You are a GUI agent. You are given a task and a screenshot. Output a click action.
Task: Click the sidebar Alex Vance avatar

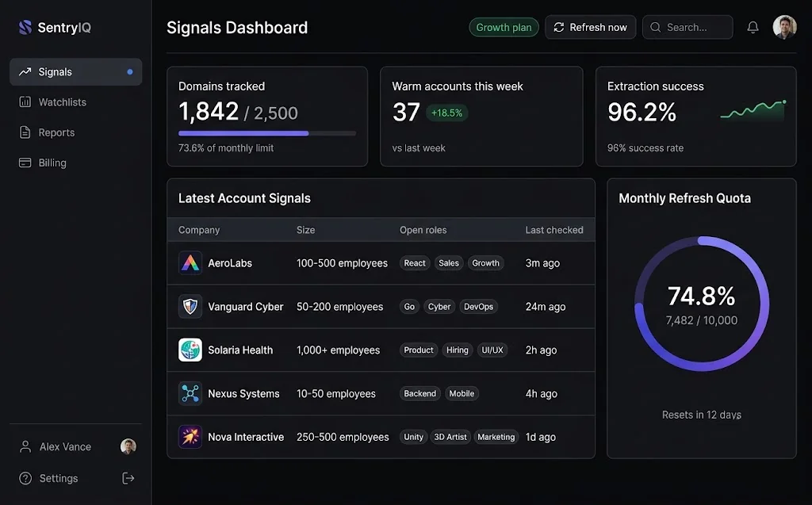[x=128, y=446]
